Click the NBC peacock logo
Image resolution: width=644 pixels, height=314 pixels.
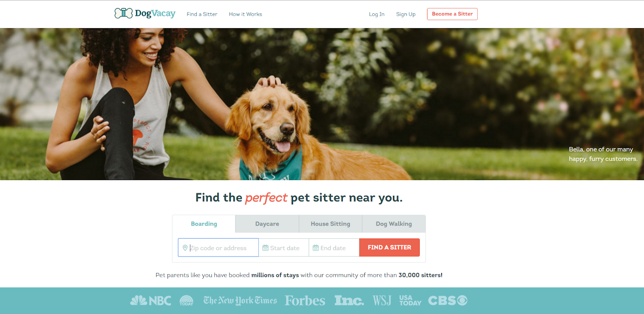(151, 300)
